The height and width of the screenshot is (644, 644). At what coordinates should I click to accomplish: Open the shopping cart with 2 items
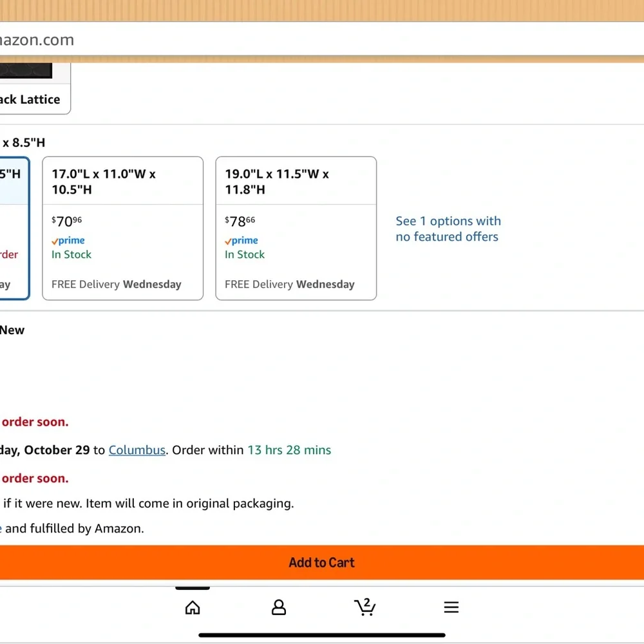tap(365, 607)
